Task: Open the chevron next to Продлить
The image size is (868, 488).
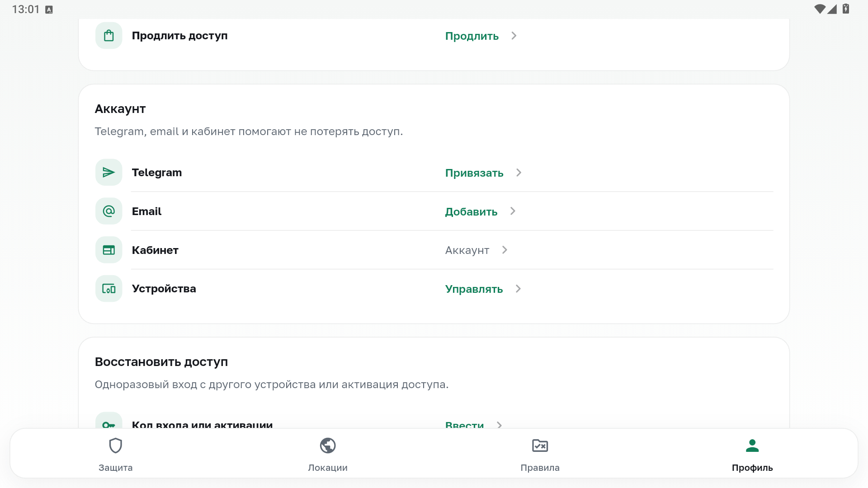Action: coord(514,36)
